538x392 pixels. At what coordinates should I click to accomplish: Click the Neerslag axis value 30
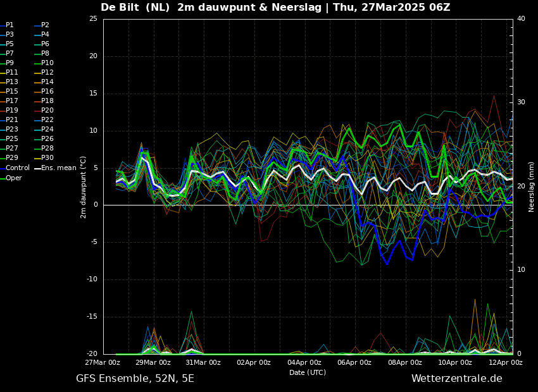pos(521,102)
